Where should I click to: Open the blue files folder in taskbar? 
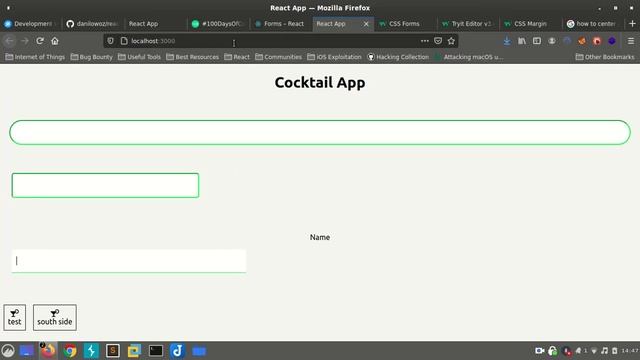tap(199, 351)
